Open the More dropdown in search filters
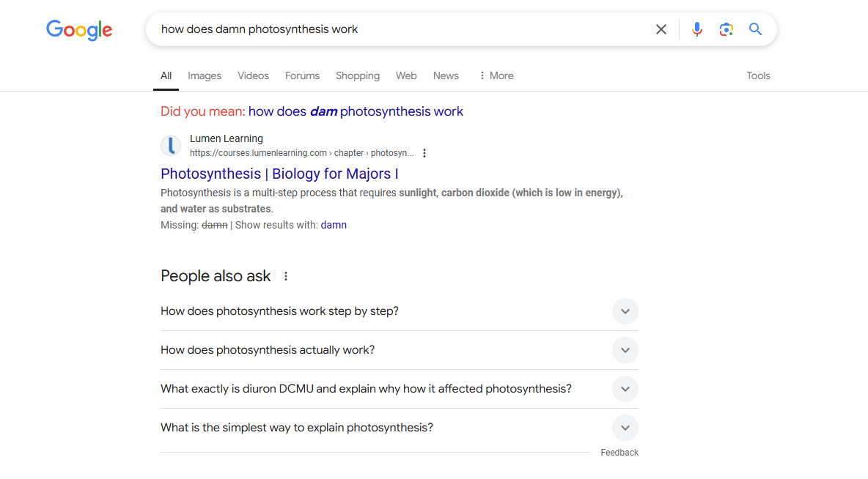 tap(496, 75)
